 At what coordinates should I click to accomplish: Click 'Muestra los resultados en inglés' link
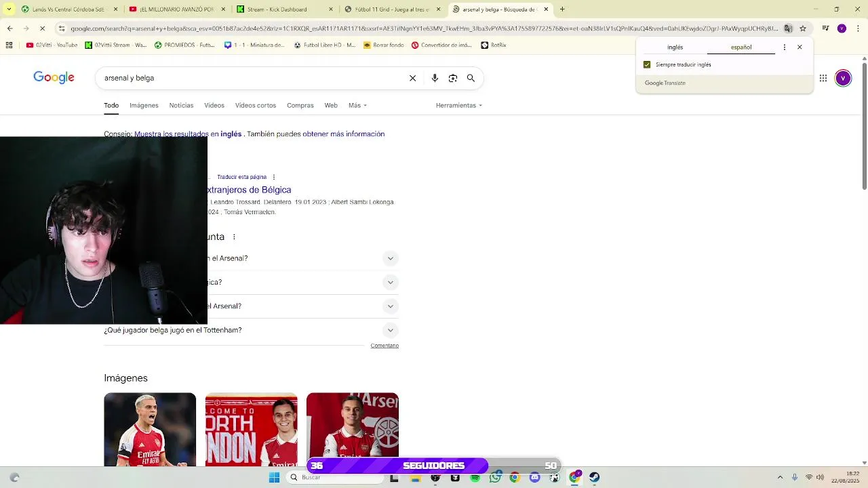click(x=188, y=134)
